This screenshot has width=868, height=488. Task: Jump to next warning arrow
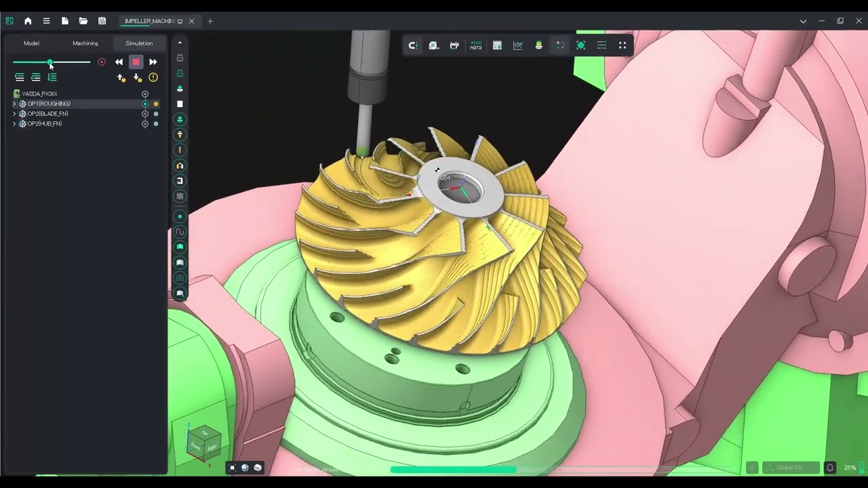pos(138,77)
